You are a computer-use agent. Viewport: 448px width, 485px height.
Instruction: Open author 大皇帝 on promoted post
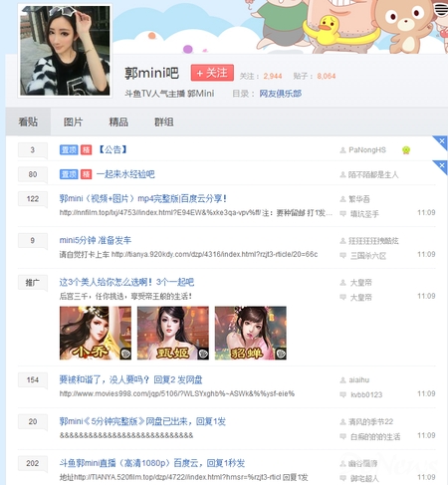click(361, 283)
